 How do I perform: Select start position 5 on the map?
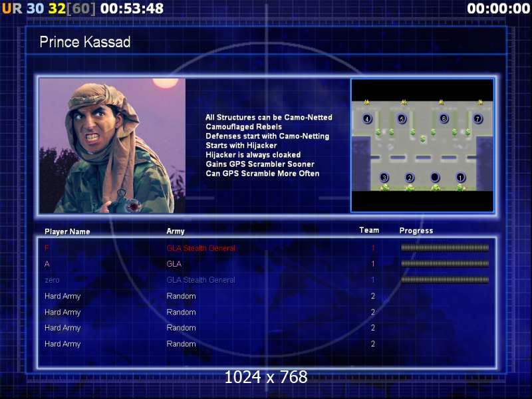(402, 119)
